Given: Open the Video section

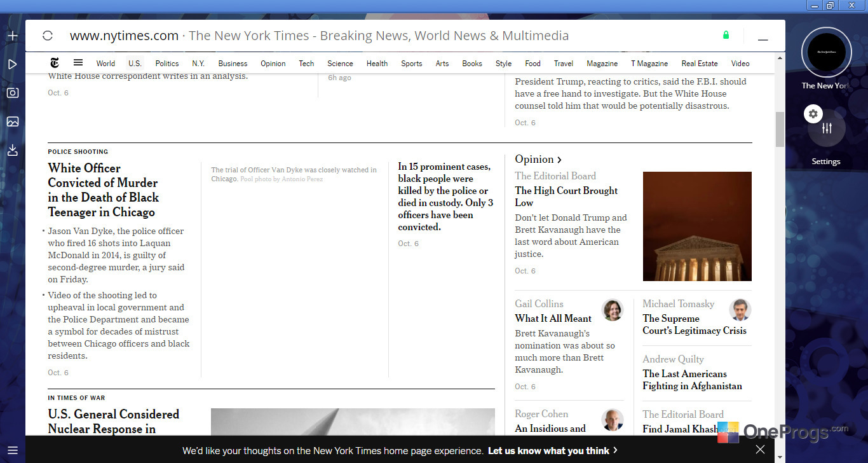Looking at the screenshot, I should [740, 64].
